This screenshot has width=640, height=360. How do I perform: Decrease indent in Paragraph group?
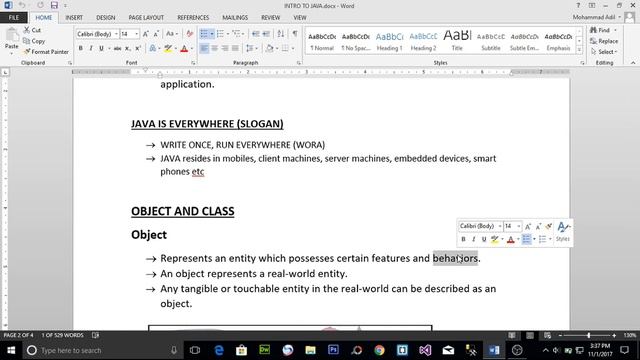click(x=256, y=34)
